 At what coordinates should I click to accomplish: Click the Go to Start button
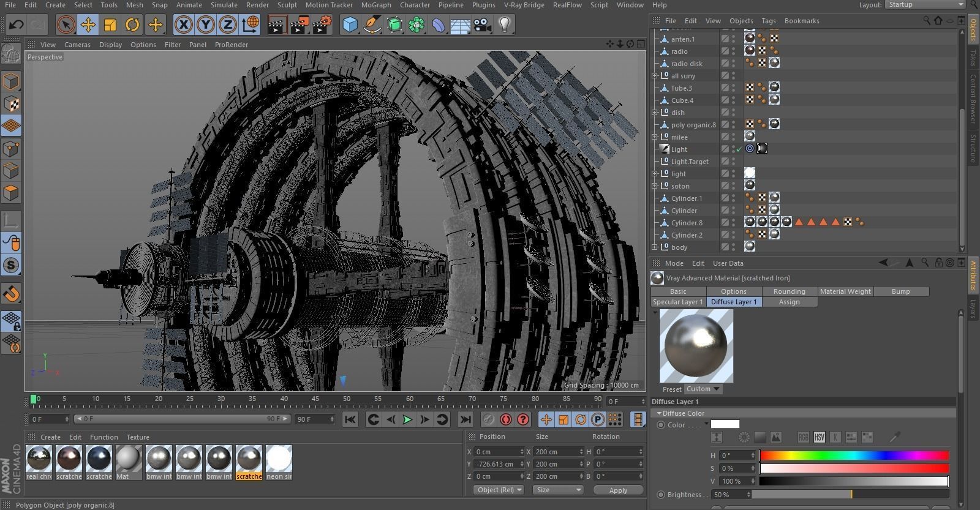click(x=350, y=419)
